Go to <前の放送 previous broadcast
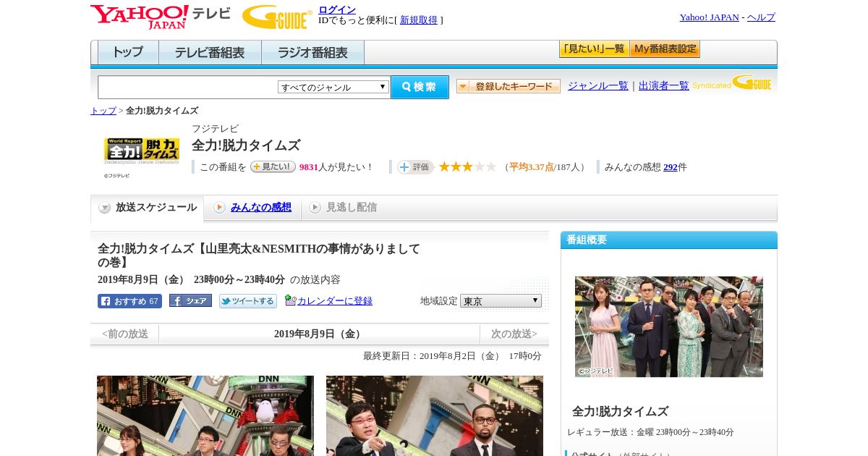The height and width of the screenshot is (456, 868). [x=125, y=334]
